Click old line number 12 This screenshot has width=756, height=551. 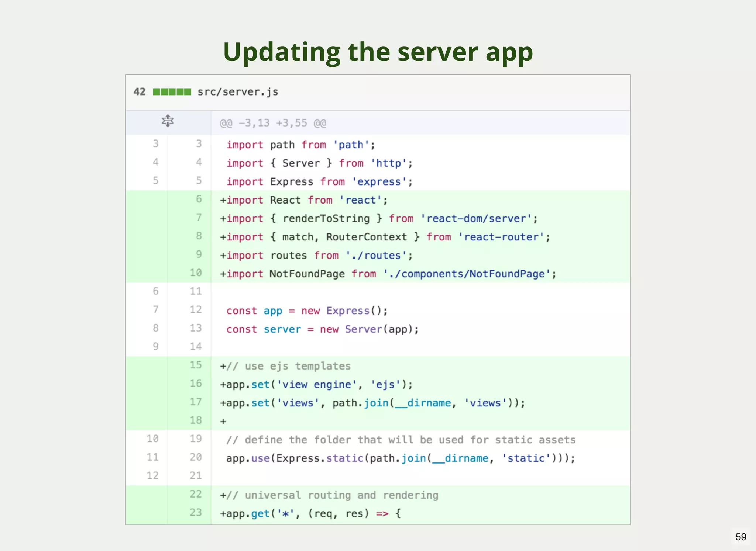[x=152, y=476]
